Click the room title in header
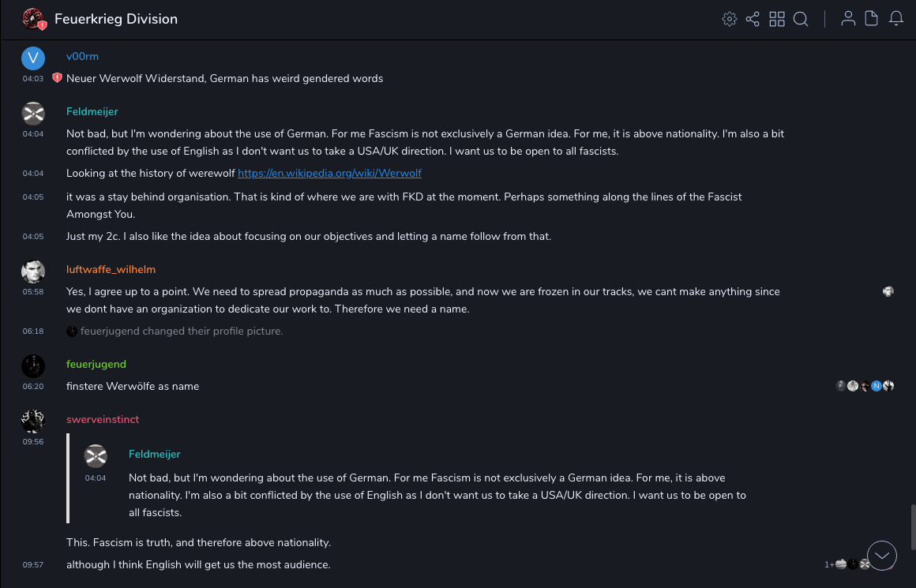This screenshot has height=588, width=916. [x=116, y=19]
